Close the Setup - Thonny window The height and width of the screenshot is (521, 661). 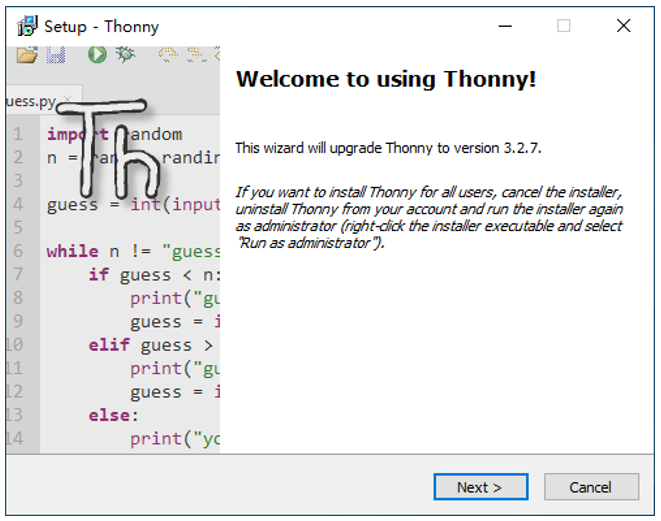click(623, 26)
